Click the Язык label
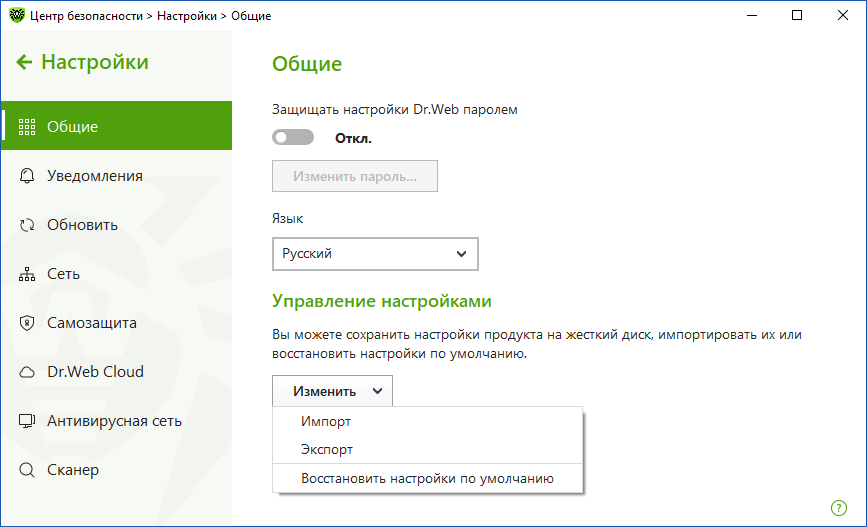This screenshot has height=527, width=867. [288, 218]
